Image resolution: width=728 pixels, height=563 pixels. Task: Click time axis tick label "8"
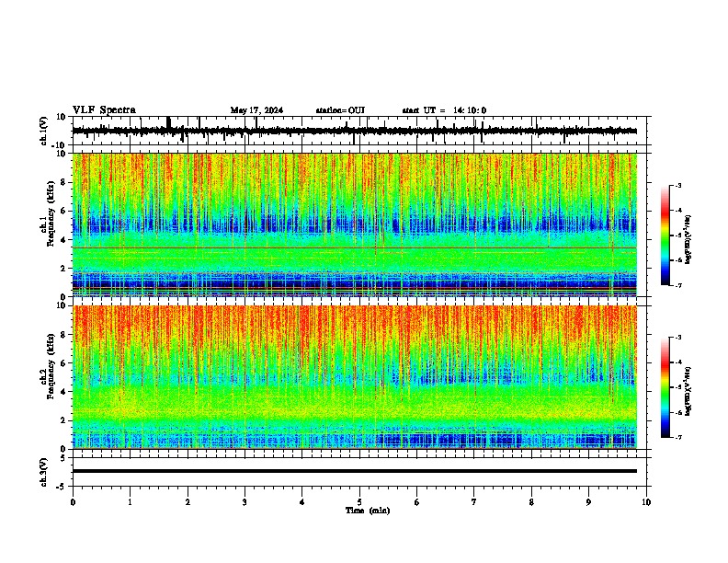coord(531,502)
